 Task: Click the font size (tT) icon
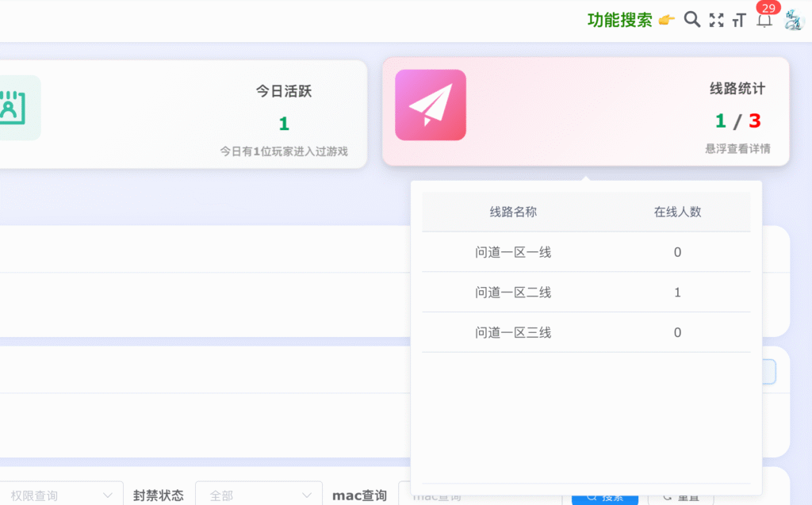[739, 19]
